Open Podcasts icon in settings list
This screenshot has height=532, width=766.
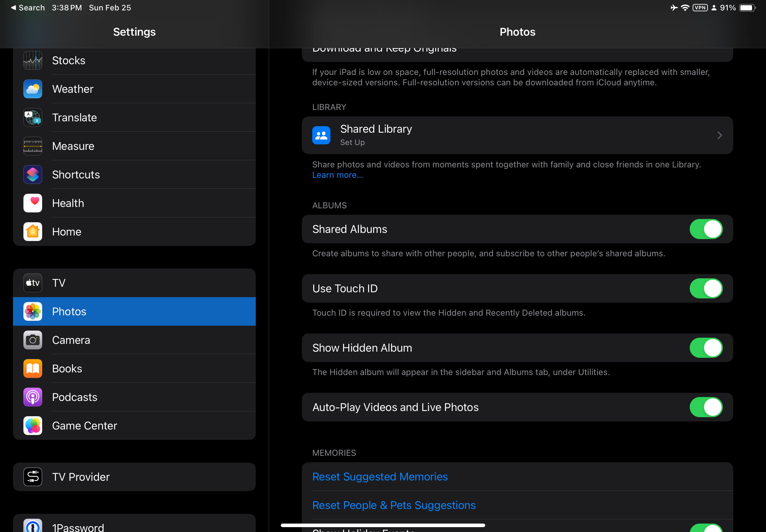33,397
